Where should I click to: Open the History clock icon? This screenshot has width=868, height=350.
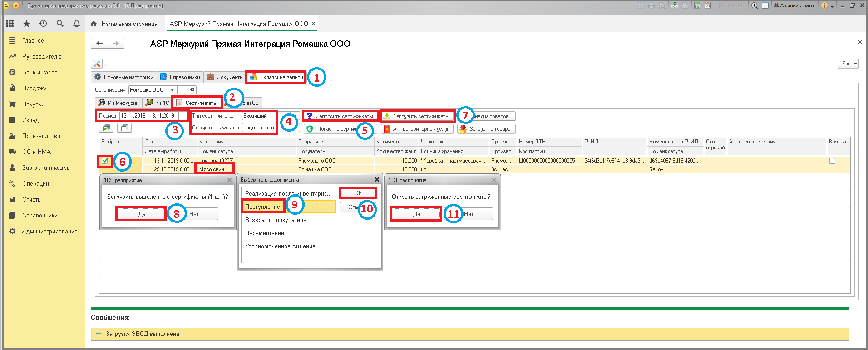[43, 24]
